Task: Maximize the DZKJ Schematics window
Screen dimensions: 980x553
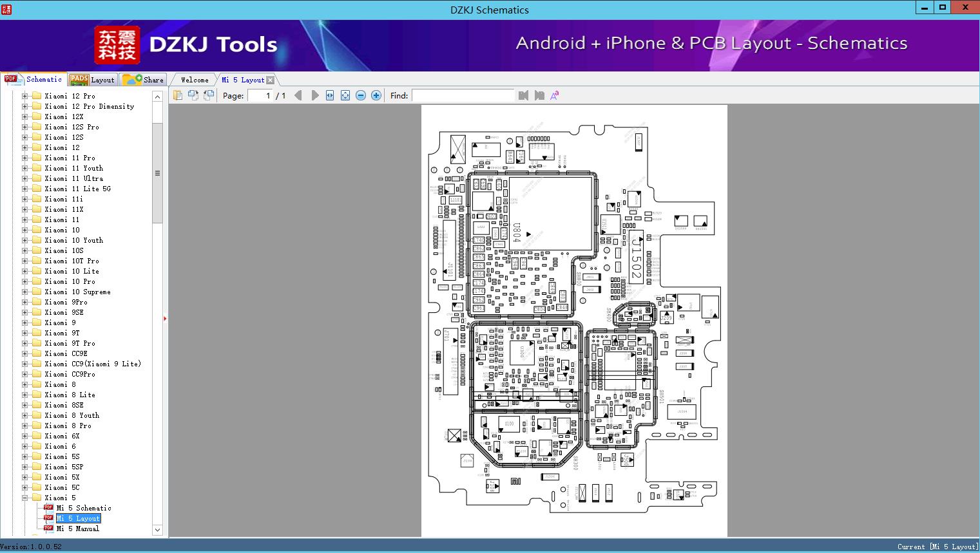Action: tap(943, 8)
